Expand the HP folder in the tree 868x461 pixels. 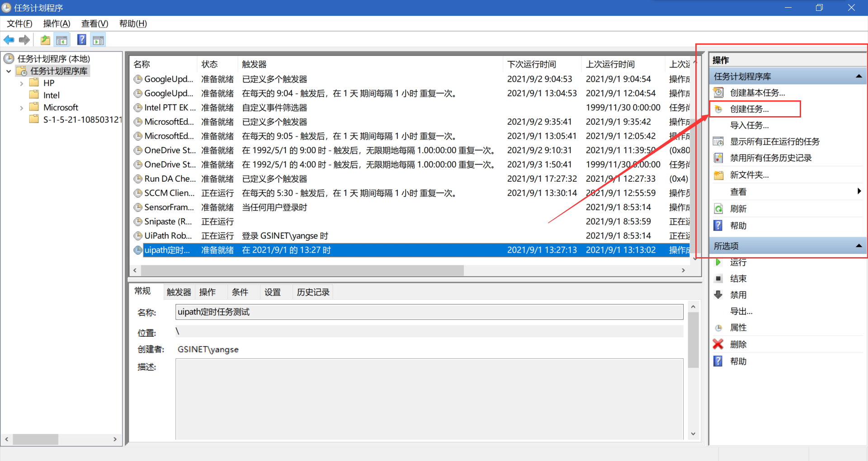22,83
